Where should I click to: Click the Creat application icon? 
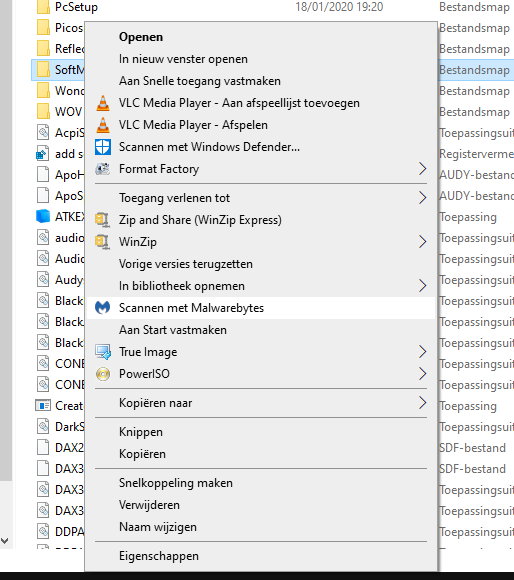43,406
